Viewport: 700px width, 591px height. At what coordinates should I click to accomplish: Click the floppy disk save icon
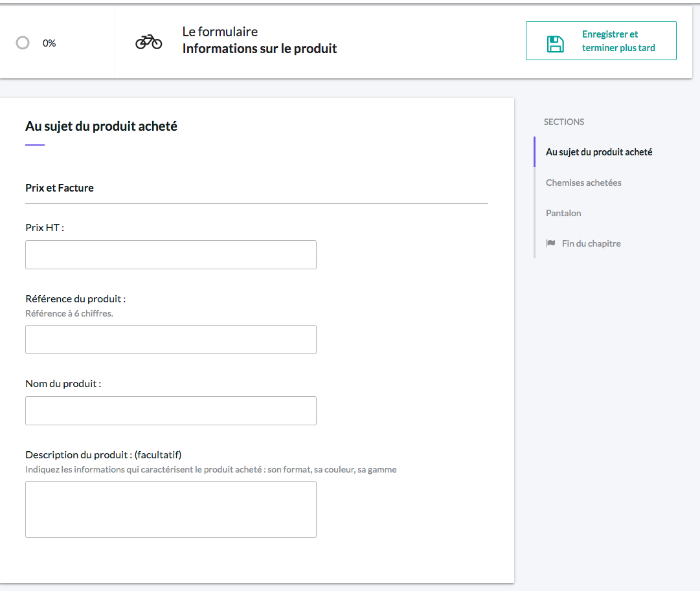tap(556, 44)
